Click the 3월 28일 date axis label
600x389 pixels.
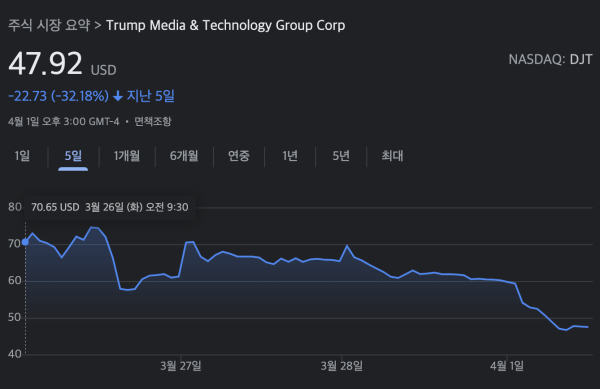point(342,366)
